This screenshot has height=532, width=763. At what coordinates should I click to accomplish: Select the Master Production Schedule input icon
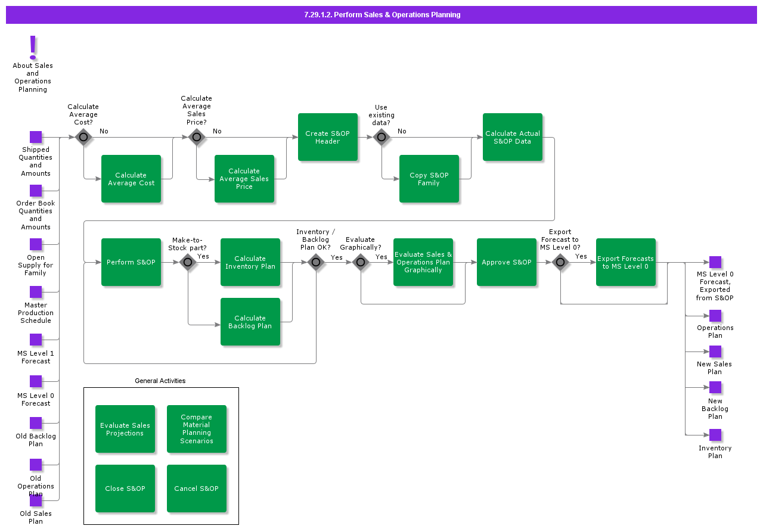pyautogui.click(x=36, y=292)
